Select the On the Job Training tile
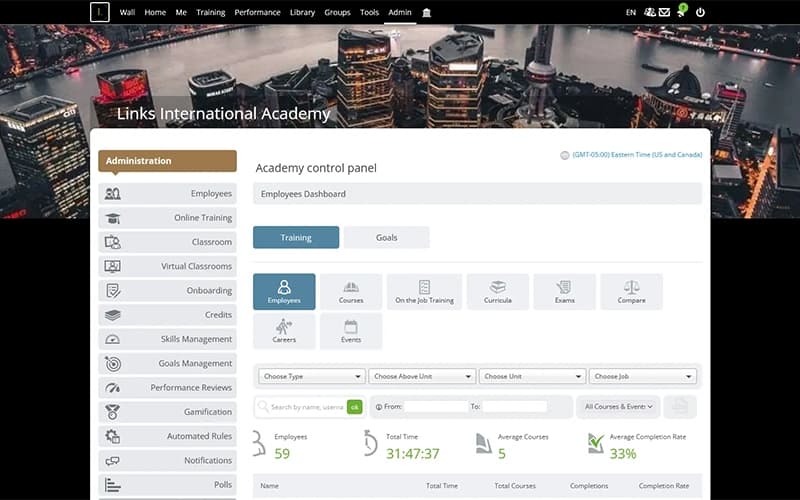This screenshot has height=500, width=800. 424,291
